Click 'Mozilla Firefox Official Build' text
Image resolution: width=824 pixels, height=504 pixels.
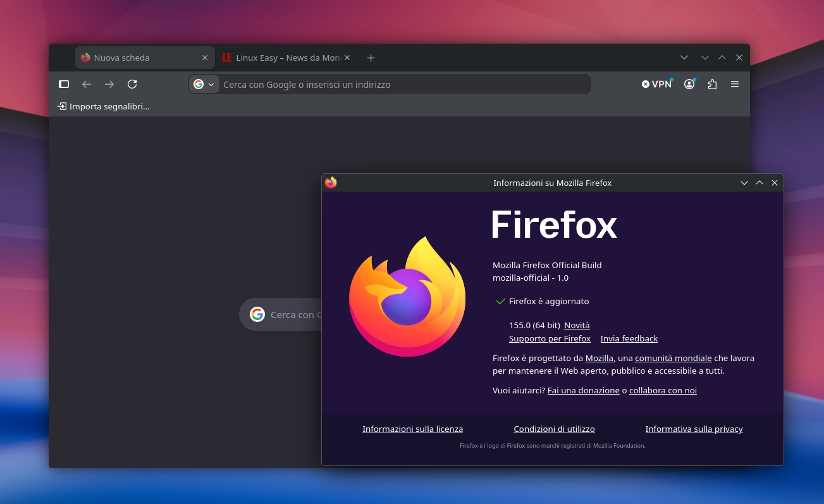547,265
